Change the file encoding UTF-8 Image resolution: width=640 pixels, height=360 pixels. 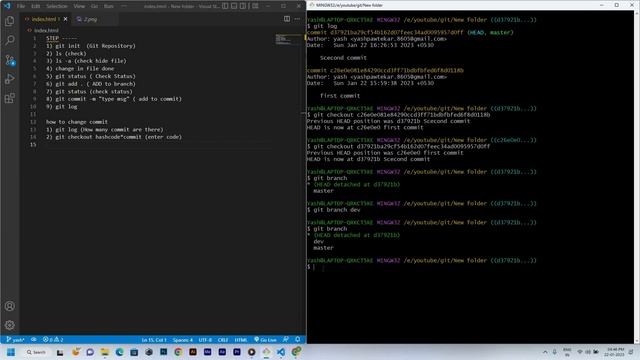(205, 340)
